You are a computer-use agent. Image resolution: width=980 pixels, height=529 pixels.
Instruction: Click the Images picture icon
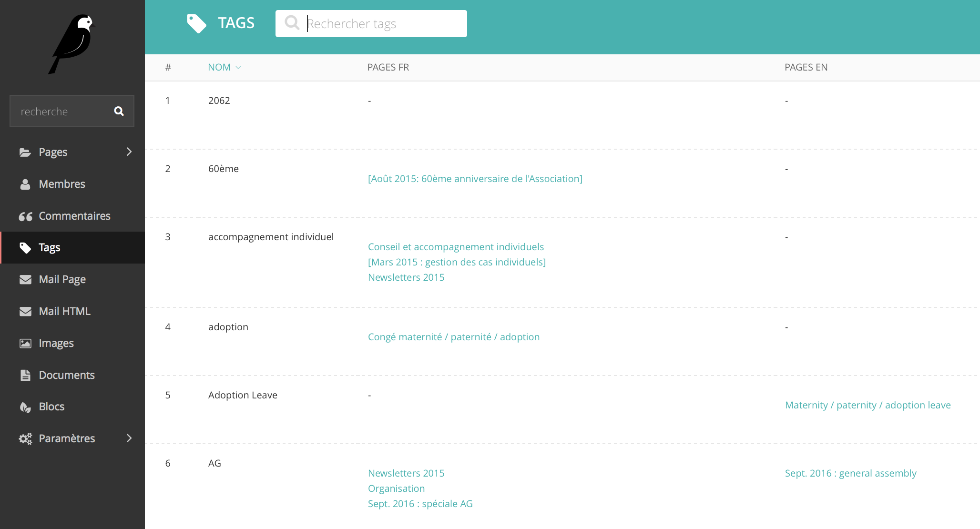[x=25, y=344]
